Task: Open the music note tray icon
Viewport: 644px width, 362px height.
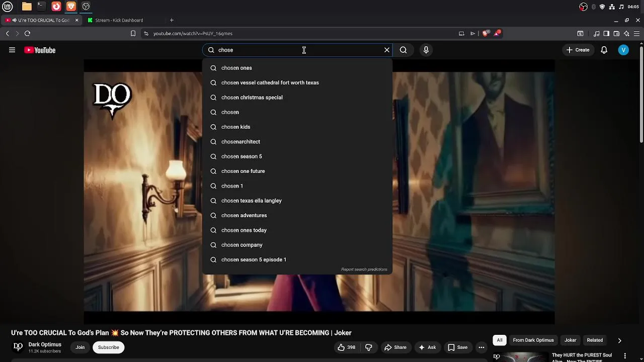Action: coord(621,7)
